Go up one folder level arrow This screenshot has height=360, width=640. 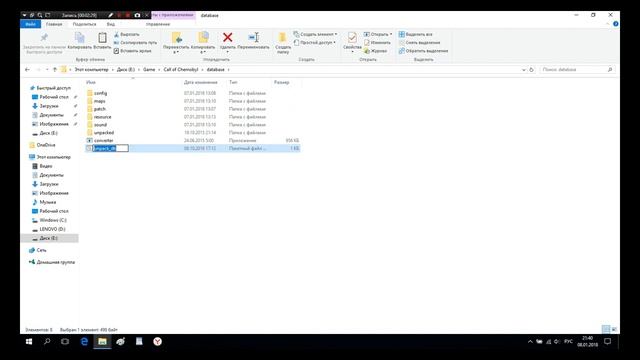pyautogui.click(x=55, y=70)
